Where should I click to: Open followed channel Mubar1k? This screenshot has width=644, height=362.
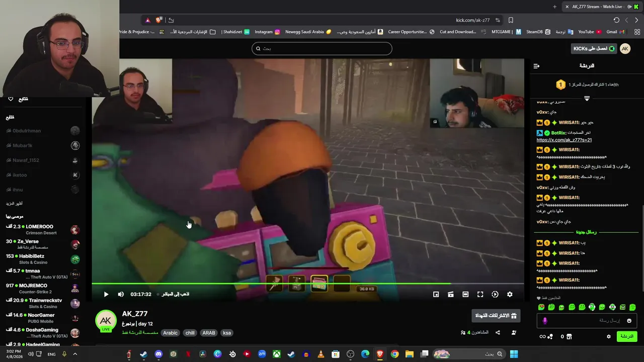(x=43, y=145)
